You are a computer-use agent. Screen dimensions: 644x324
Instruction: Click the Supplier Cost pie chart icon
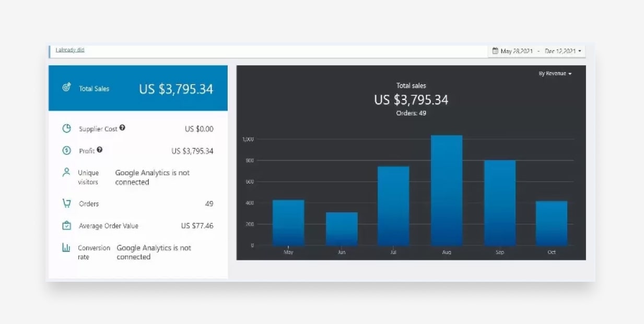coord(66,128)
